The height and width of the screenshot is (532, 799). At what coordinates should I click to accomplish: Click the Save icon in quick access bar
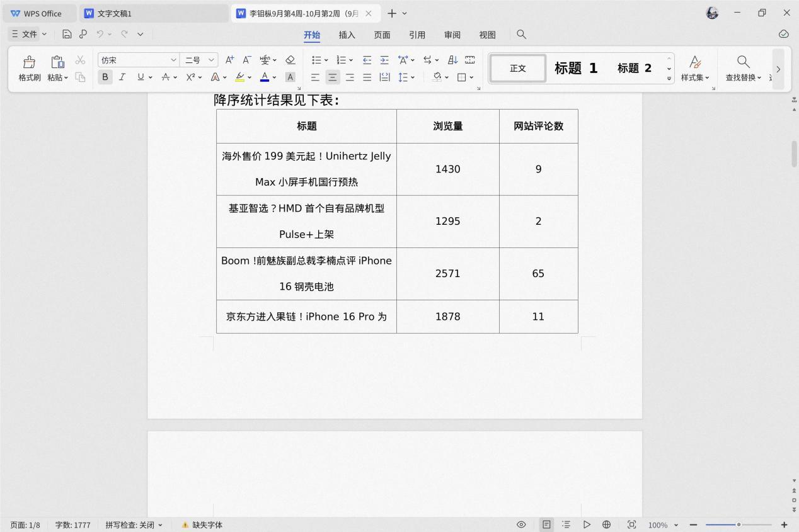click(x=67, y=34)
